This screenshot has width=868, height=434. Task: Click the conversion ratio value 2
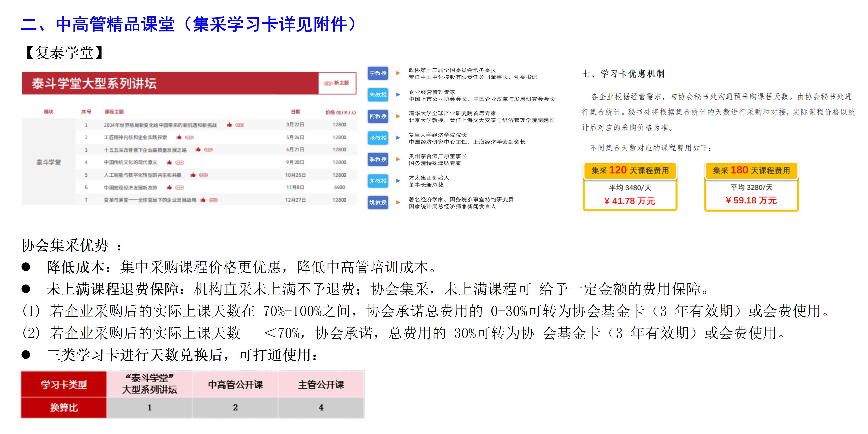(235, 407)
